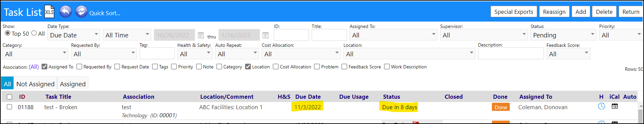
Task: Click the blue back arrow icon
Action: tap(66, 12)
